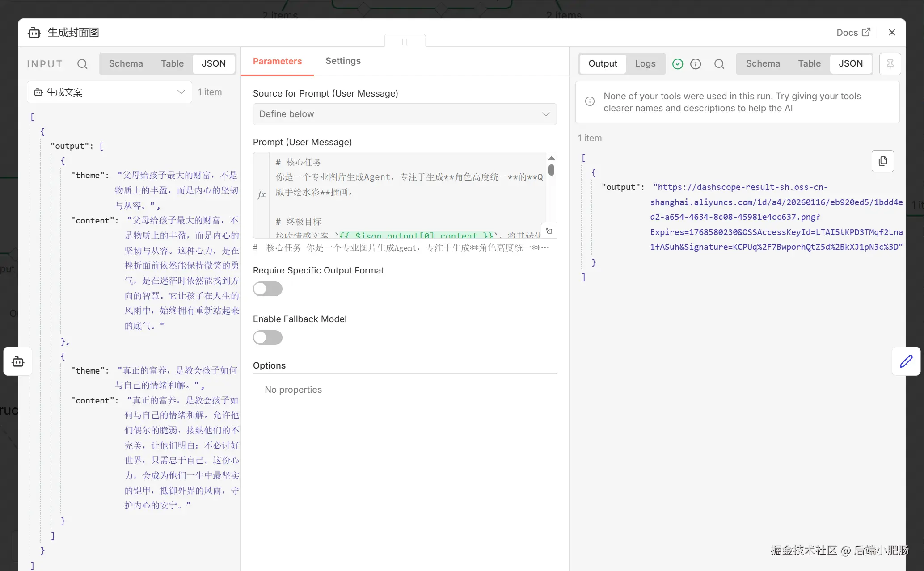Click the output panel search icon
Screen dimensions: 924x571
click(719, 64)
